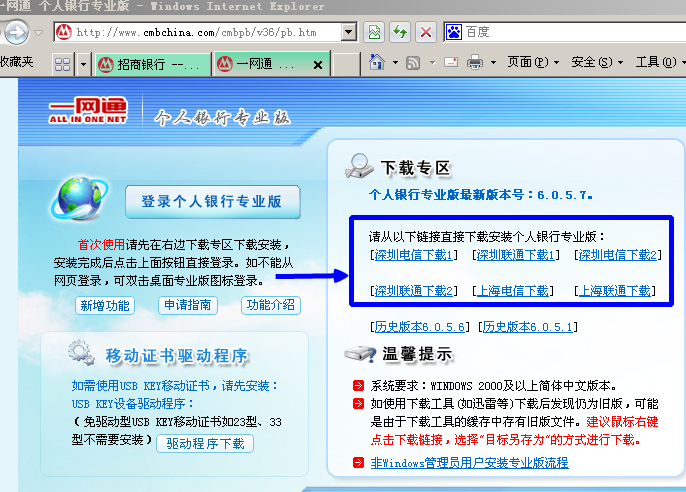
Task: Expand the Home button dropdown arrow
Action: [x=396, y=63]
